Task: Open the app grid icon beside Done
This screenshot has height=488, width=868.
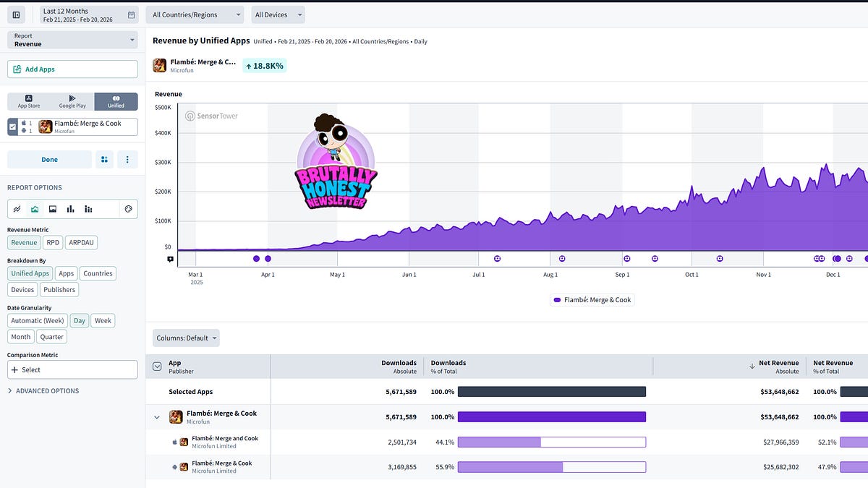Action: click(104, 159)
